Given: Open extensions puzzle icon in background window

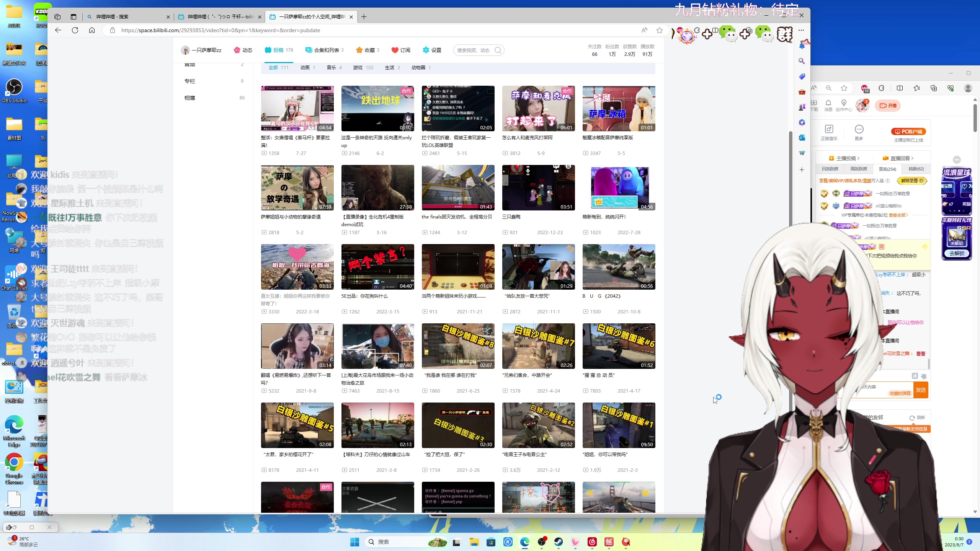Looking at the screenshot, I should (x=881, y=88).
